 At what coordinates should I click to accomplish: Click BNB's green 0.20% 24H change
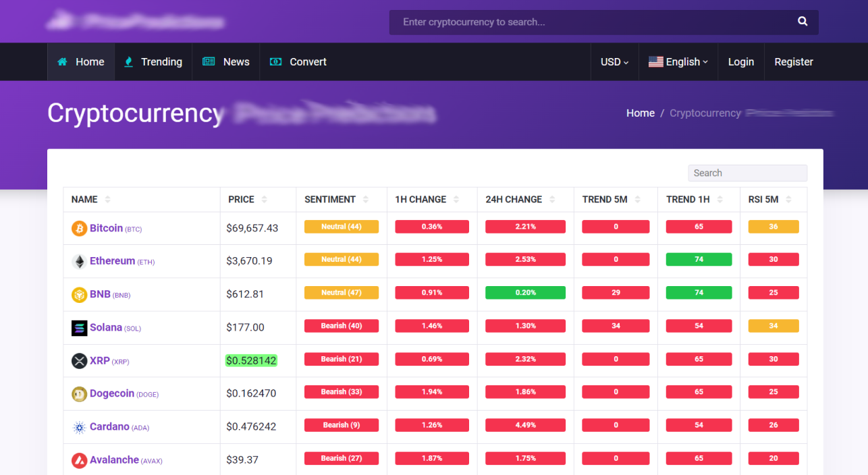tap(525, 293)
